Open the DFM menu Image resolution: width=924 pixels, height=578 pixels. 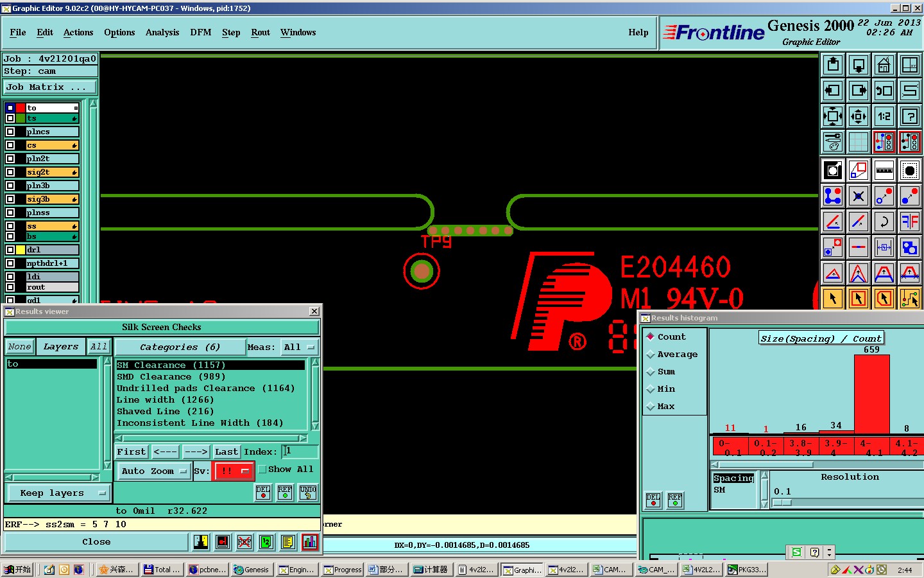[x=201, y=33]
